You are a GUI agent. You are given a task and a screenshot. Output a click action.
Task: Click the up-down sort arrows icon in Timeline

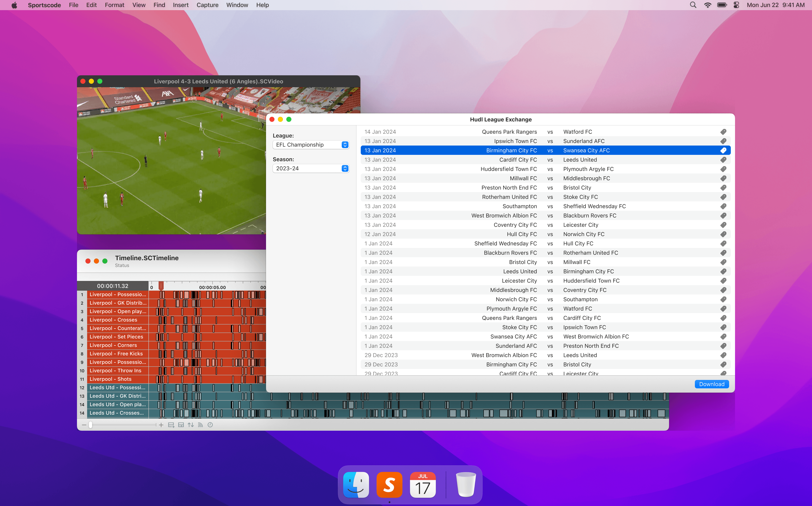(191, 425)
